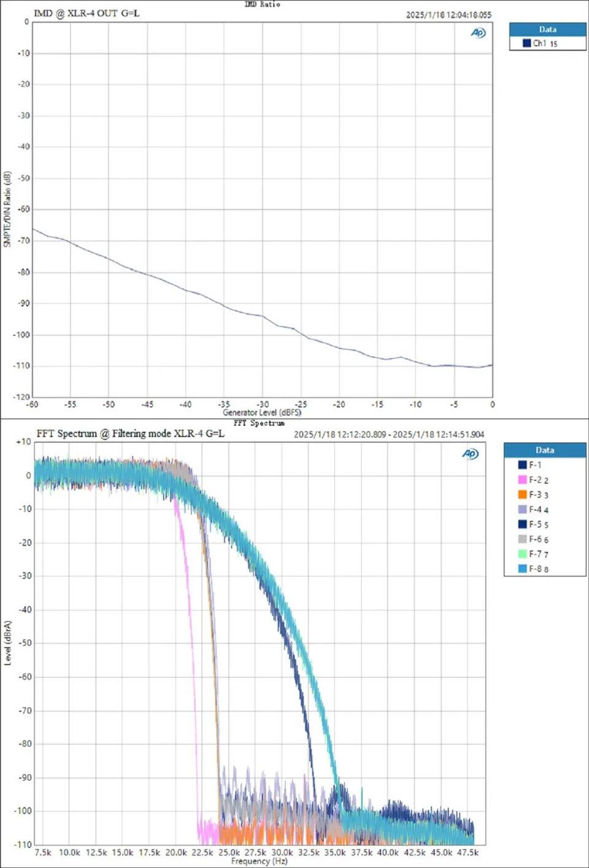Click the 'SMPTE/DIN Ratio (dB)' axis label
The image size is (589, 868).
(7, 209)
